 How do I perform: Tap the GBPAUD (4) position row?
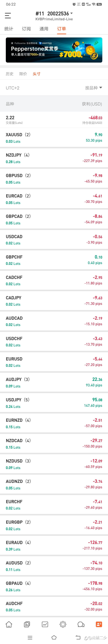54,586
